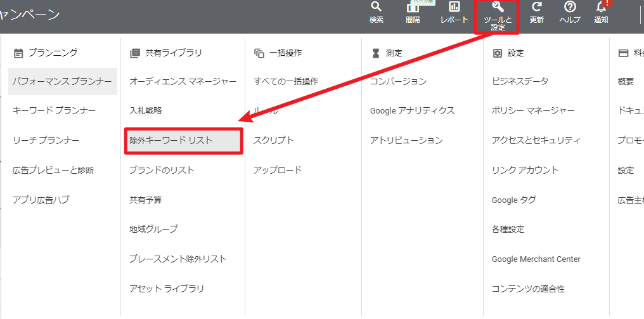644x319 pixels.
Task: Select パフォーマンス プランナー
Action: [x=62, y=81]
